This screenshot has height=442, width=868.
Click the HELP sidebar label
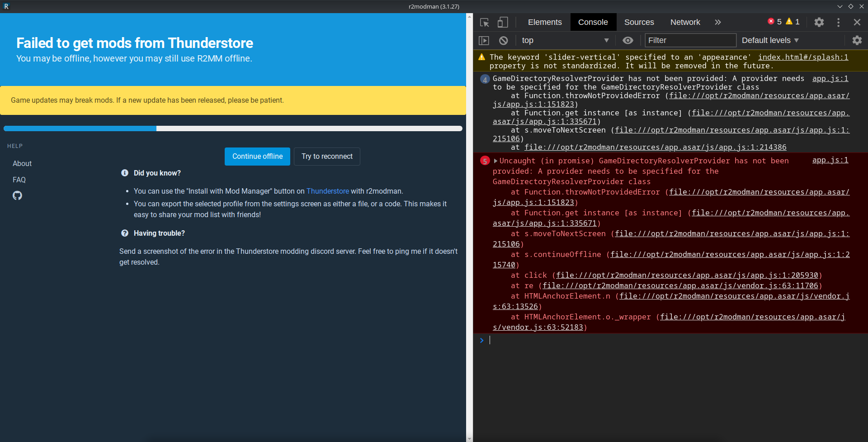[x=15, y=146]
